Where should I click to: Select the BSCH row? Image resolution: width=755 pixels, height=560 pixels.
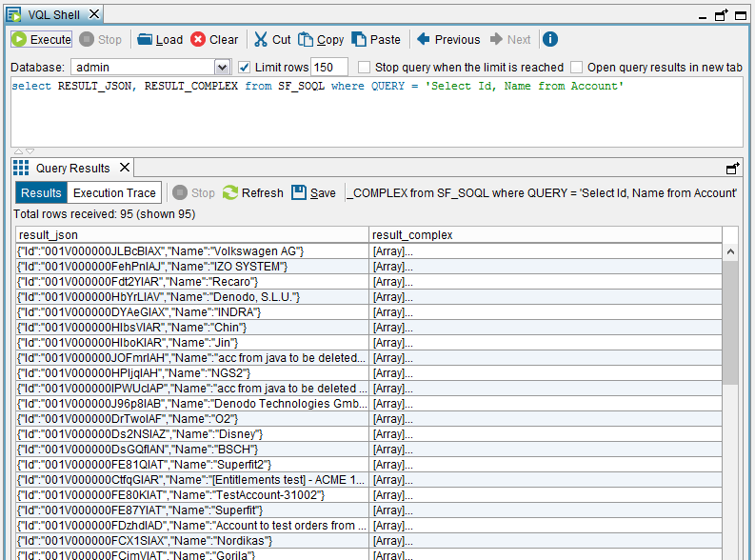point(368,450)
